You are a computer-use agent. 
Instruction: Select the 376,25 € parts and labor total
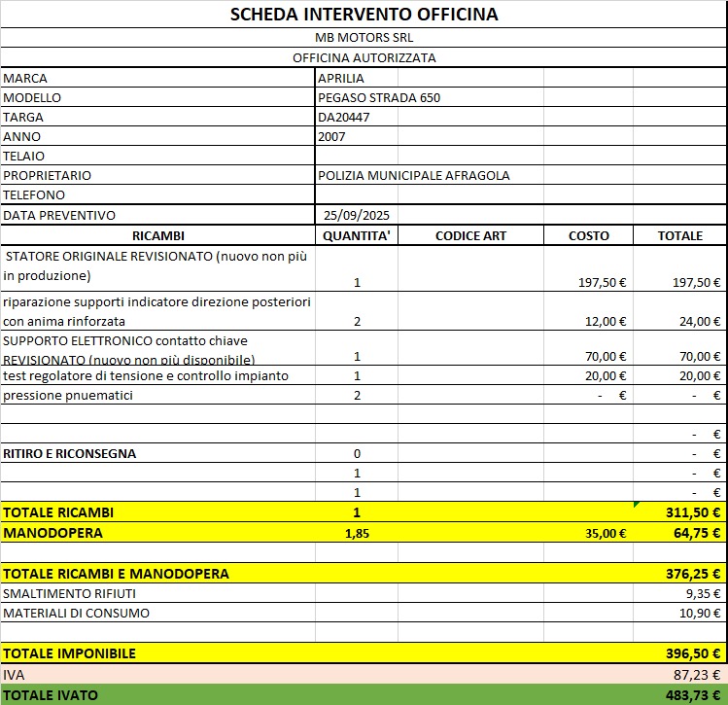coord(680,573)
